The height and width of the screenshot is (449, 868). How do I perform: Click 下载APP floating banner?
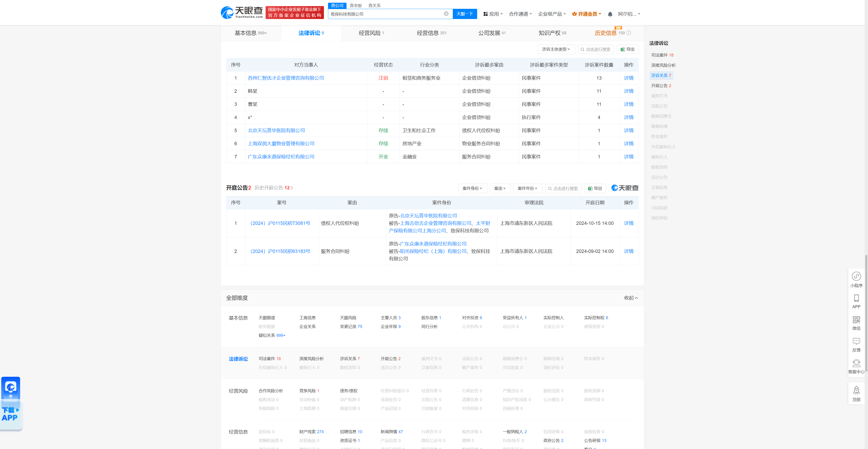tap(11, 403)
